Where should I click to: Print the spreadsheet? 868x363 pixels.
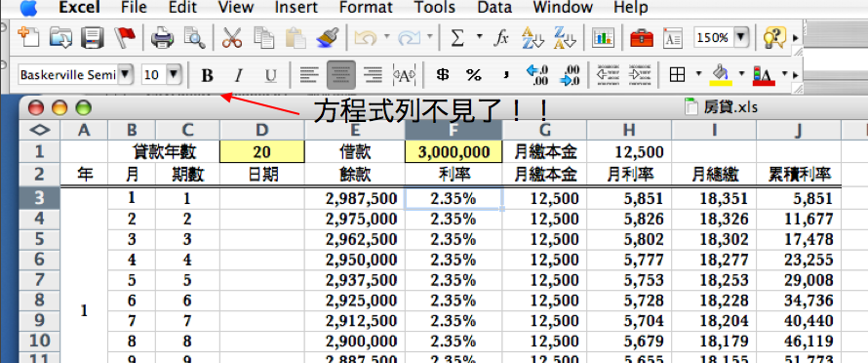pos(162,37)
